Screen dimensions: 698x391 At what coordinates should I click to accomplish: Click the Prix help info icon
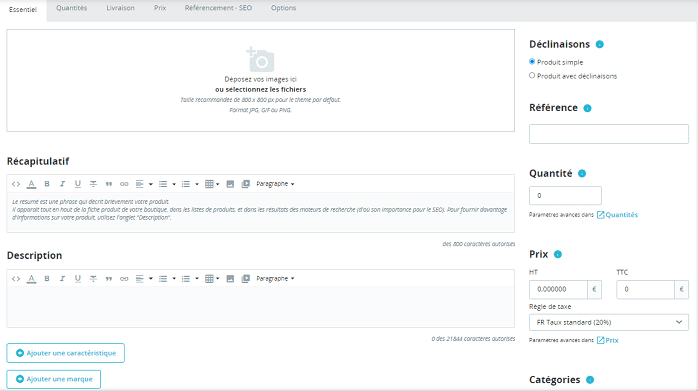point(558,254)
